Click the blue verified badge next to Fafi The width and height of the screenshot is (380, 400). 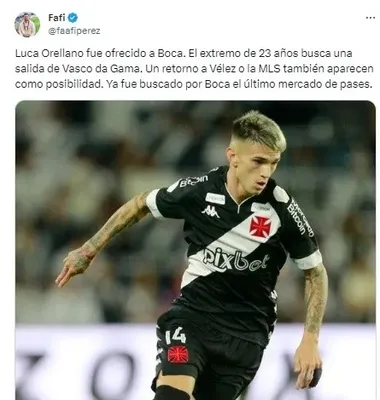(x=73, y=17)
